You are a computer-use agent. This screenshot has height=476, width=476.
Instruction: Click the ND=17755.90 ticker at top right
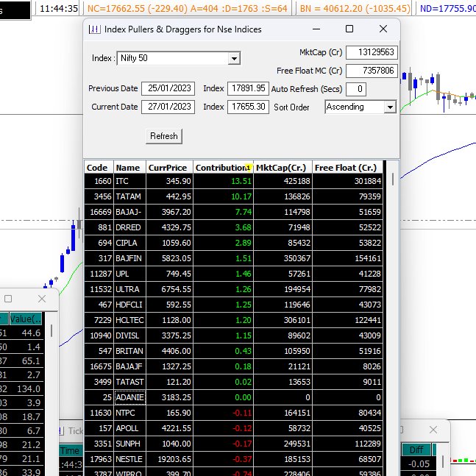[448, 9]
